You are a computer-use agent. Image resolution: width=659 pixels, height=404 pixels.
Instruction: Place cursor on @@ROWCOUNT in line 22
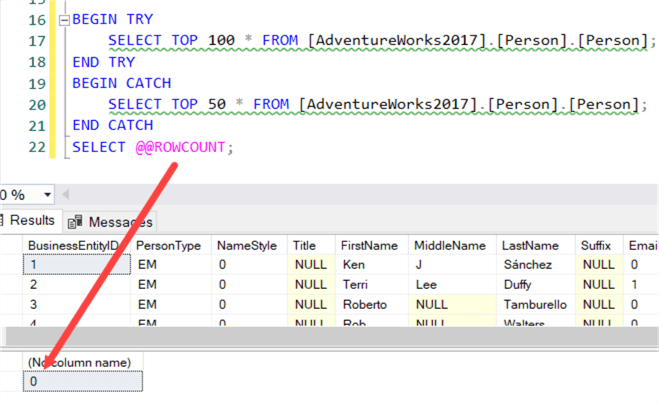(x=181, y=147)
